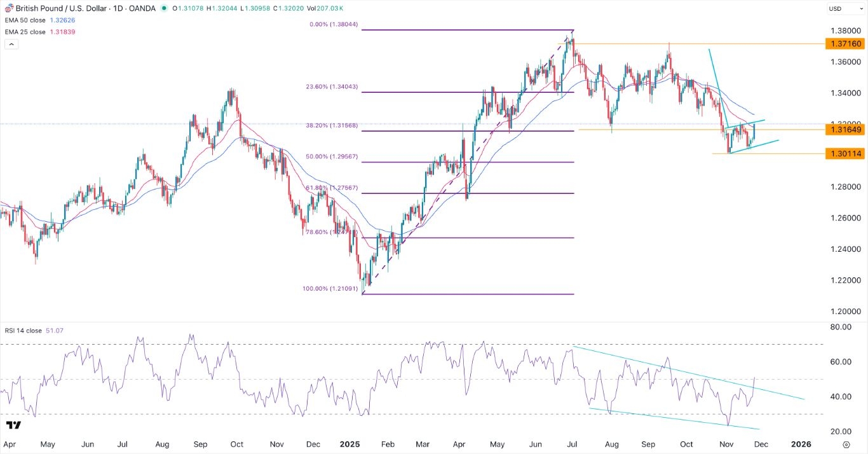The image size is (868, 454).
Task: Click the close price value 1.32020
Action: (x=291, y=8)
